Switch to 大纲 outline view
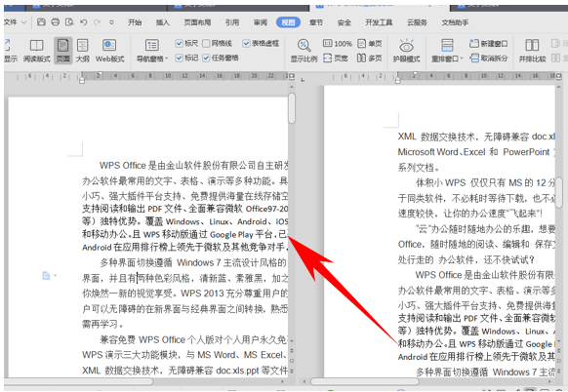This screenshot has width=568, height=392. coord(83,51)
